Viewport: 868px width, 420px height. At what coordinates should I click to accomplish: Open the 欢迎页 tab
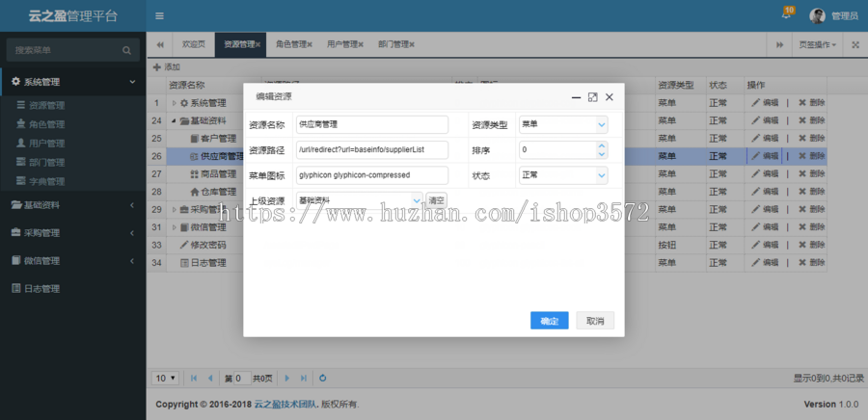point(194,44)
